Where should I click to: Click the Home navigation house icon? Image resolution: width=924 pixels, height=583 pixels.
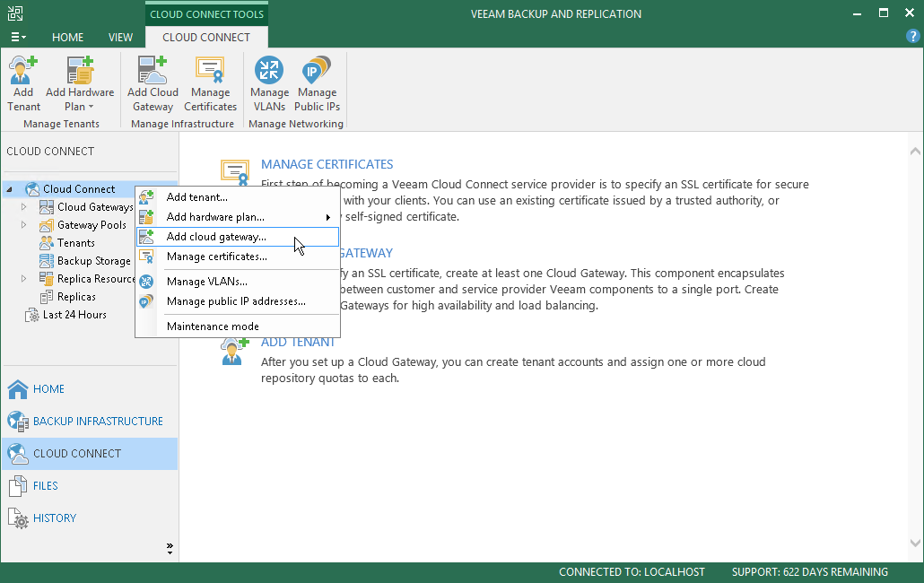point(18,388)
